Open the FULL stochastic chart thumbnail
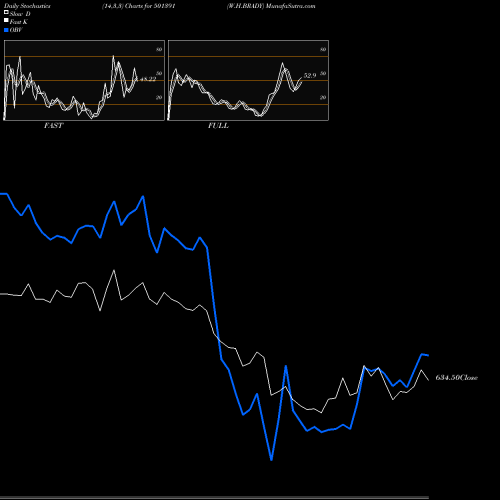This screenshot has height=500, width=500. click(248, 80)
